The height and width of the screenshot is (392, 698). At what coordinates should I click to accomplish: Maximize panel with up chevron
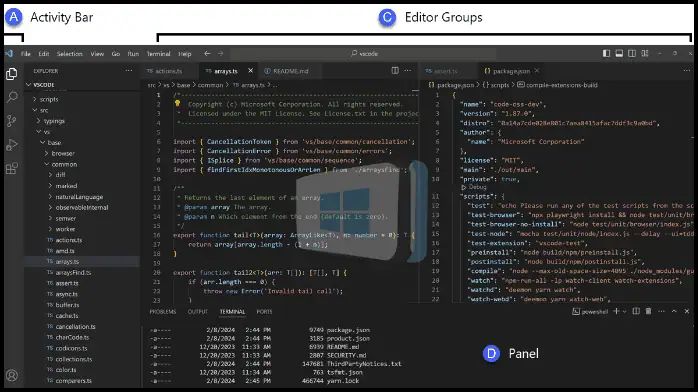pos(674,311)
